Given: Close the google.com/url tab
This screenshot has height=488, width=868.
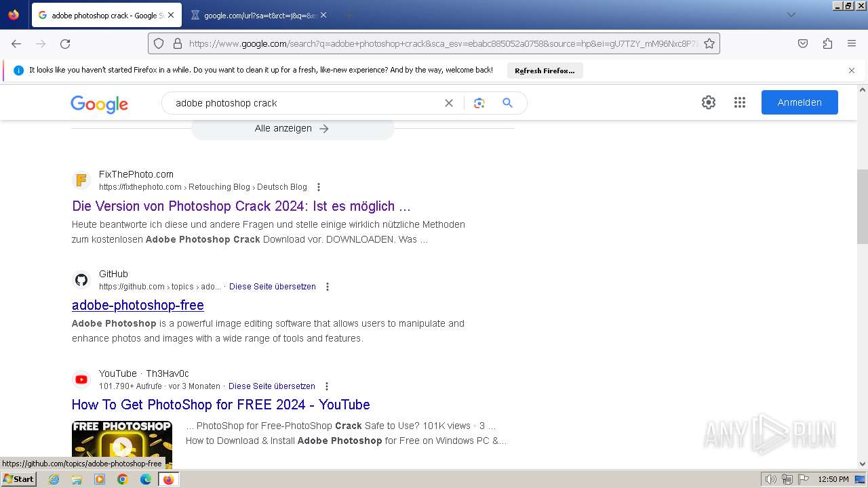Looking at the screenshot, I should 323,15.
